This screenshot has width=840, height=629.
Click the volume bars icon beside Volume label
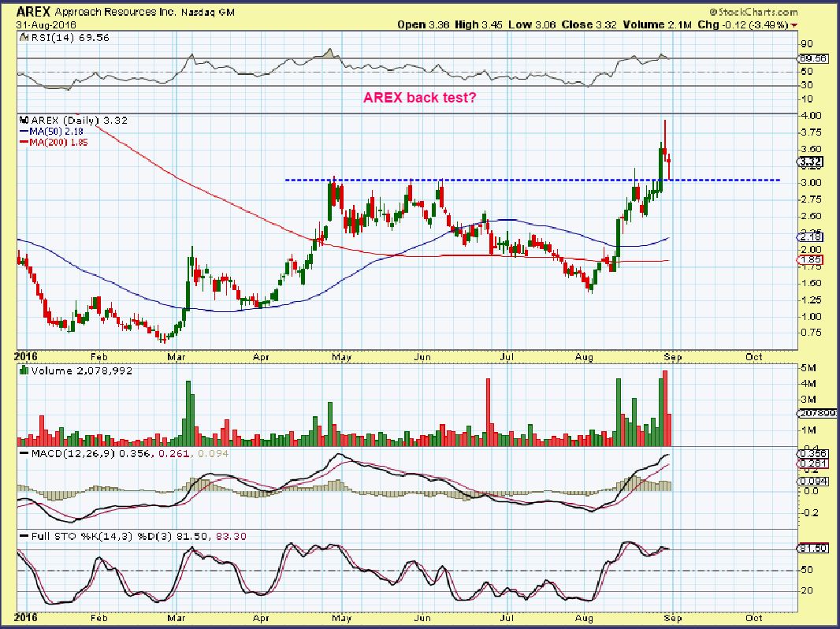(24, 370)
